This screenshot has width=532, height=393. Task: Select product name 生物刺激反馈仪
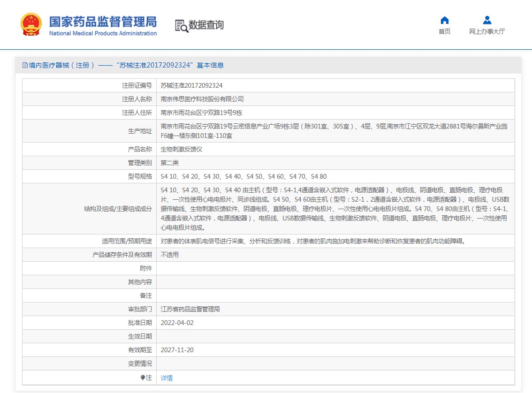(182, 149)
